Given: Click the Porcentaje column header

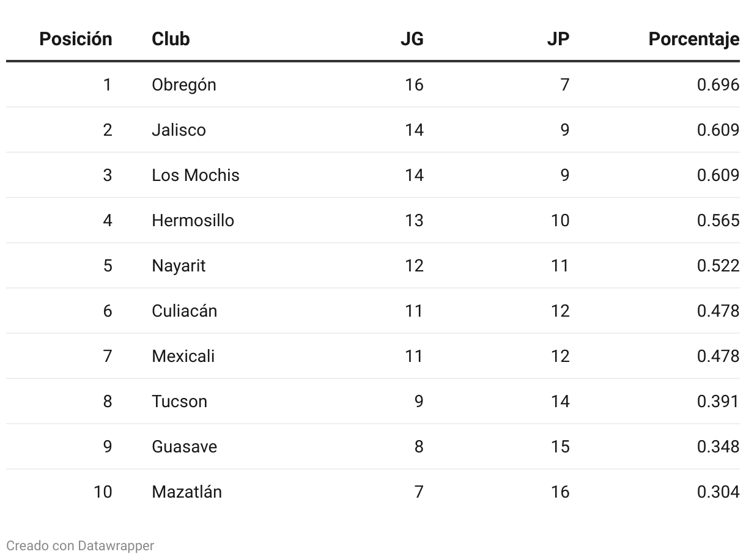Looking at the screenshot, I should (x=693, y=39).
